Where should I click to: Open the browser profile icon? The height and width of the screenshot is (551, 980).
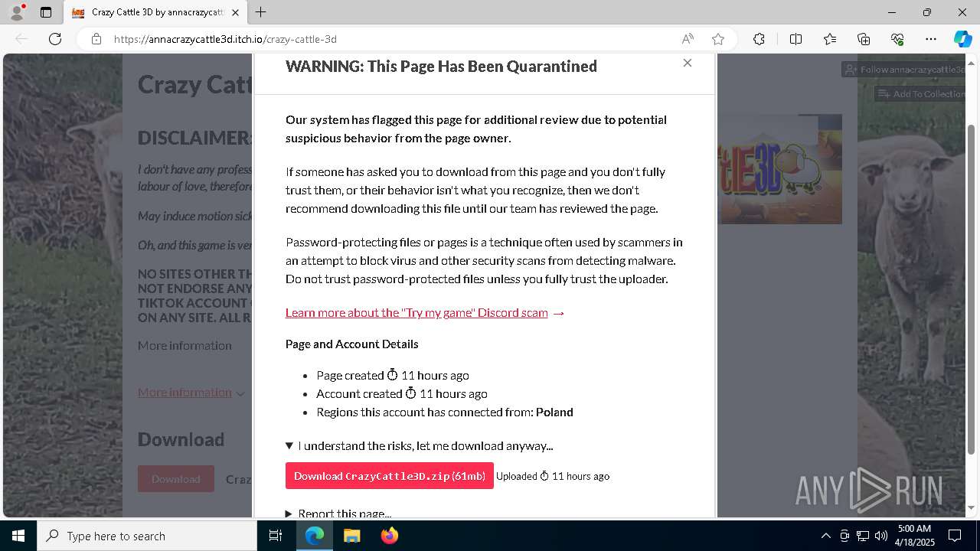tap(17, 12)
